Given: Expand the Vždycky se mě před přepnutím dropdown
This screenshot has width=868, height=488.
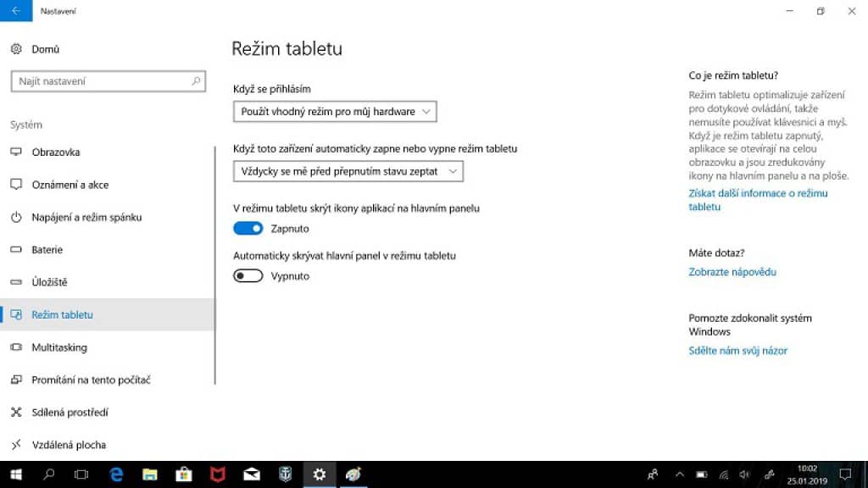Looking at the screenshot, I should (x=348, y=171).
